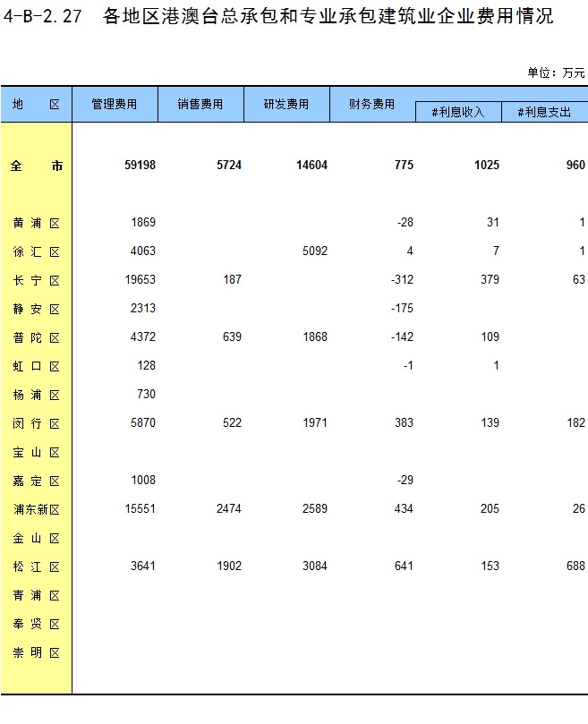Image resolution: width=588 pixels, height=724 pixels.
Task: Click the 单位：万元 unit label
Action: click(x=556, y=72)
